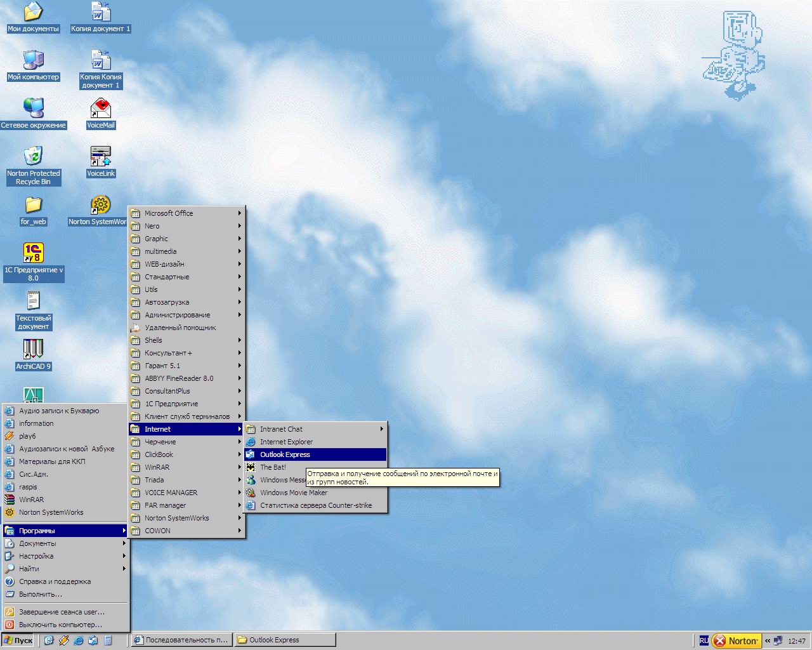Expand the Intranet Chat submenu

(315, 429)
